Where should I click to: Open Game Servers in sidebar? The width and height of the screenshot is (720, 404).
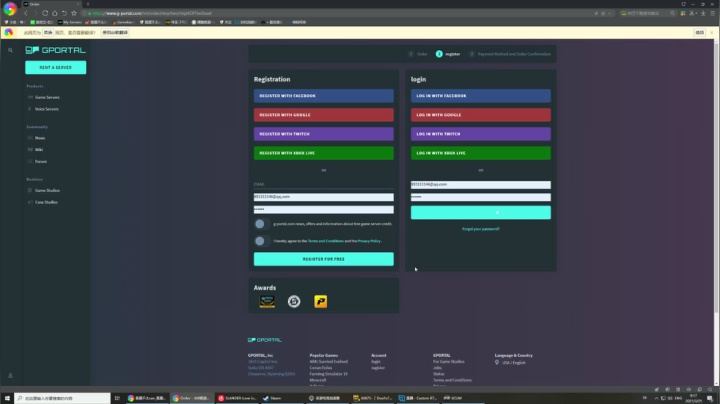click(x=47, y=97)
